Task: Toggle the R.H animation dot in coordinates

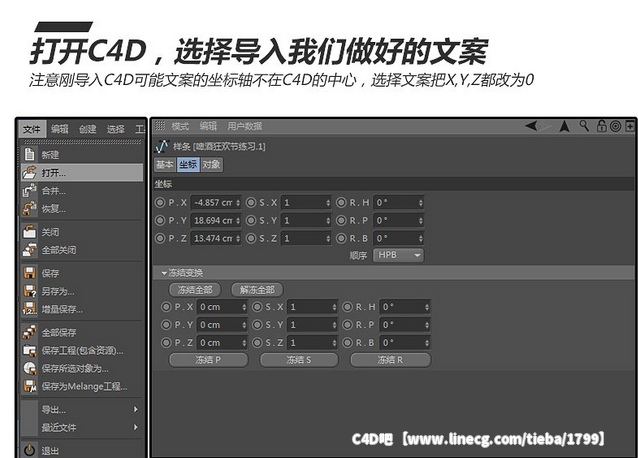Action: [x=341, y=202]
